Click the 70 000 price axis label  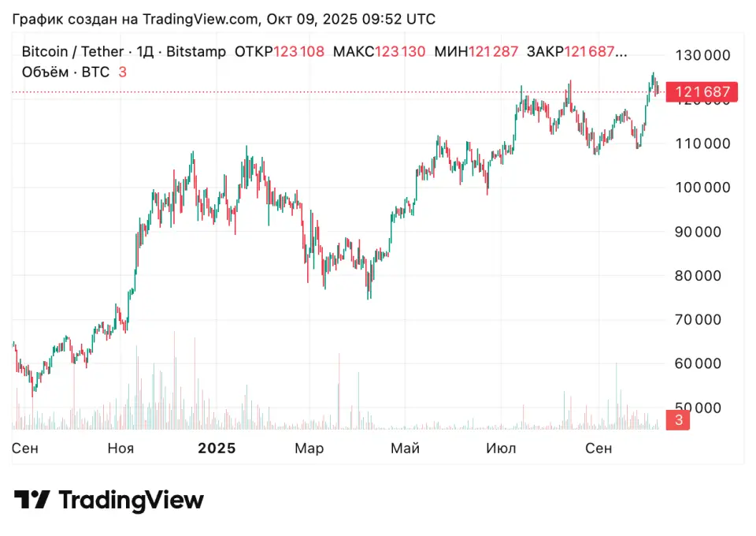(702, 319)
